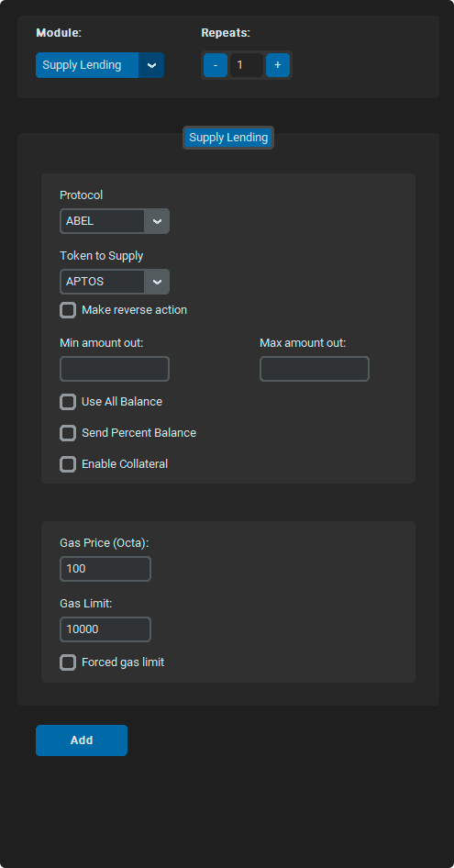Enable the Forced gas limit checkbox
The width and height of the screenshot is (454, 868).
pos(68,662)
